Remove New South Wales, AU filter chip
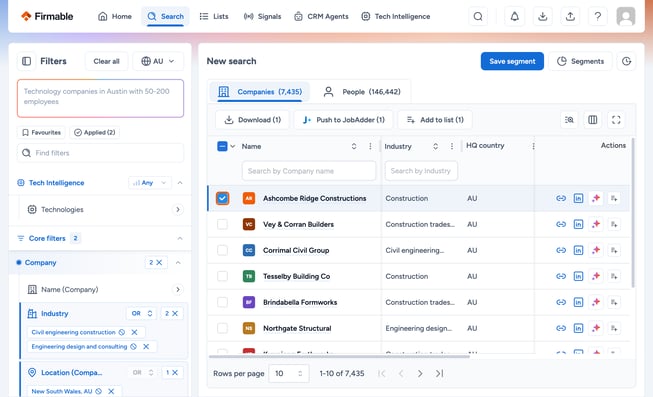This screenshot has height=397, width=653. click(111, 392)
